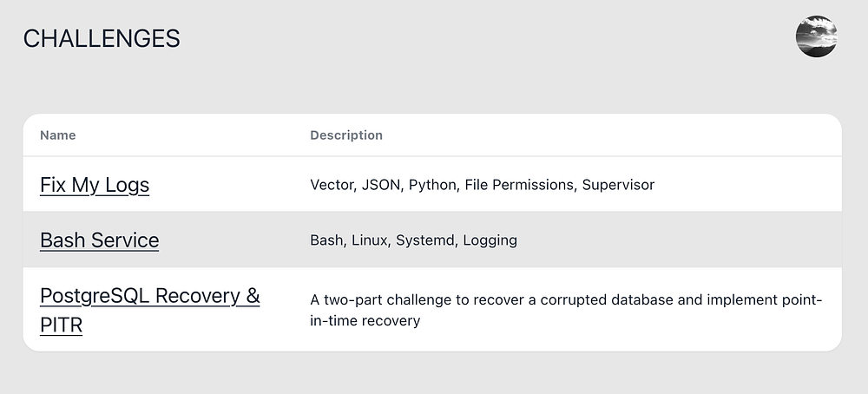Image resolution: width=868 pixels, height=394 pixels.
Task: Click the Name column header
Action: (57, 135)
